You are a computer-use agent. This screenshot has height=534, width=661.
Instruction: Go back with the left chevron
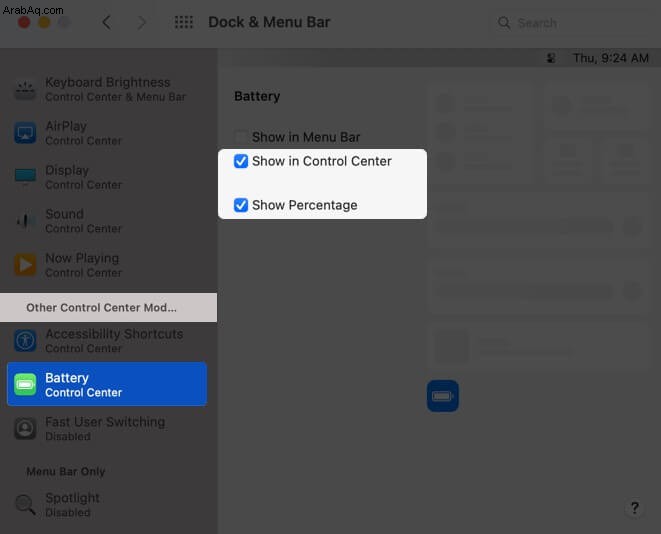[107, 22]
